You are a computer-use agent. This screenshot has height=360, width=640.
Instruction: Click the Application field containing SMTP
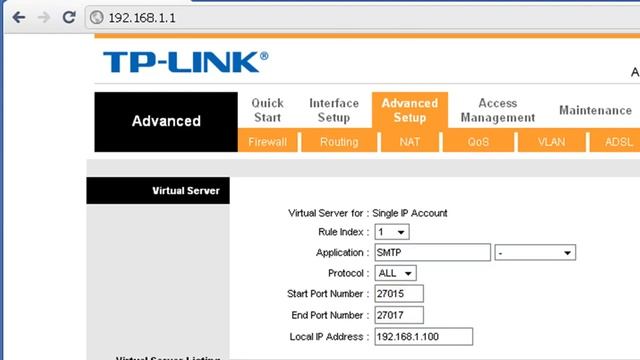click(x=433, y=253)
